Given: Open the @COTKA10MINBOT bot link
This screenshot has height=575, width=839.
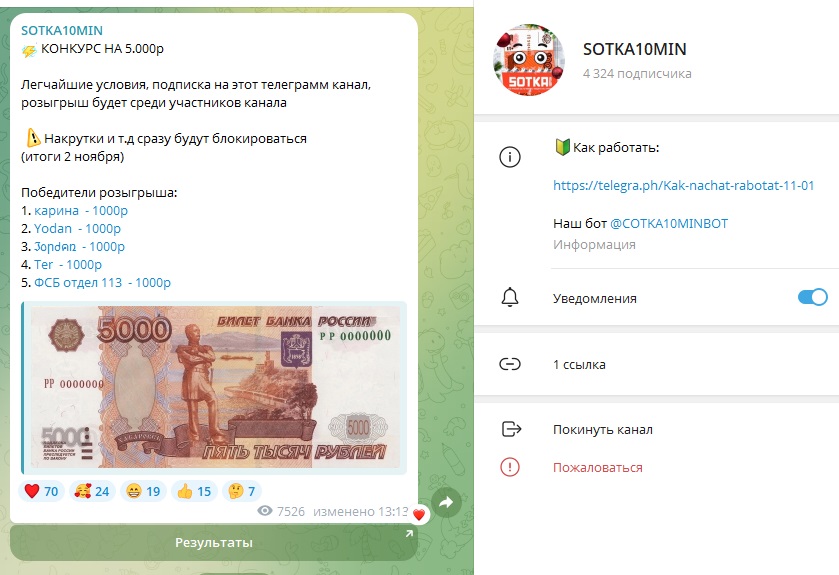Looking at the screenshot, I should (669, 224).
